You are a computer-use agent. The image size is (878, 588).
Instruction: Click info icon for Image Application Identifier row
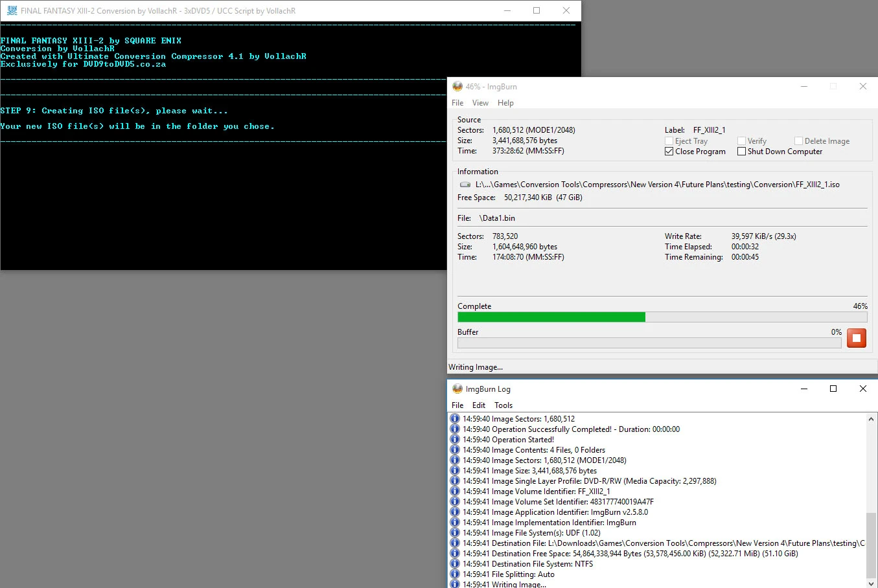coord(455,512)
